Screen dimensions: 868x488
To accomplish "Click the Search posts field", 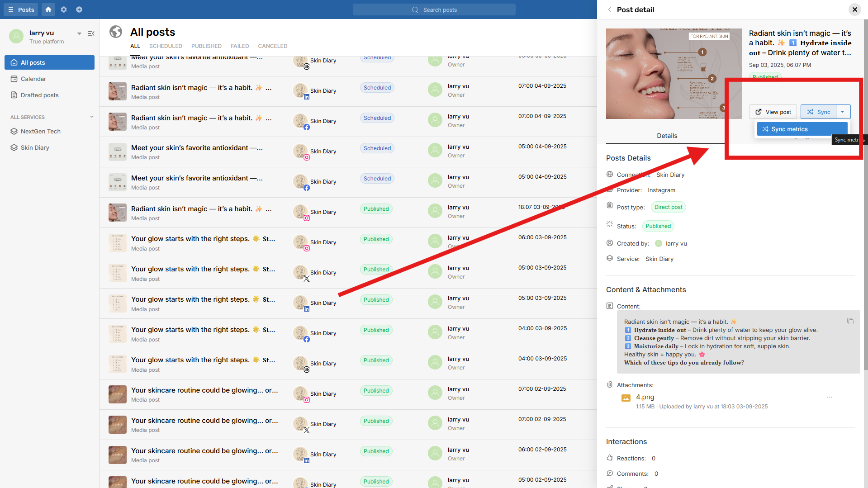I will click(434, 9).
